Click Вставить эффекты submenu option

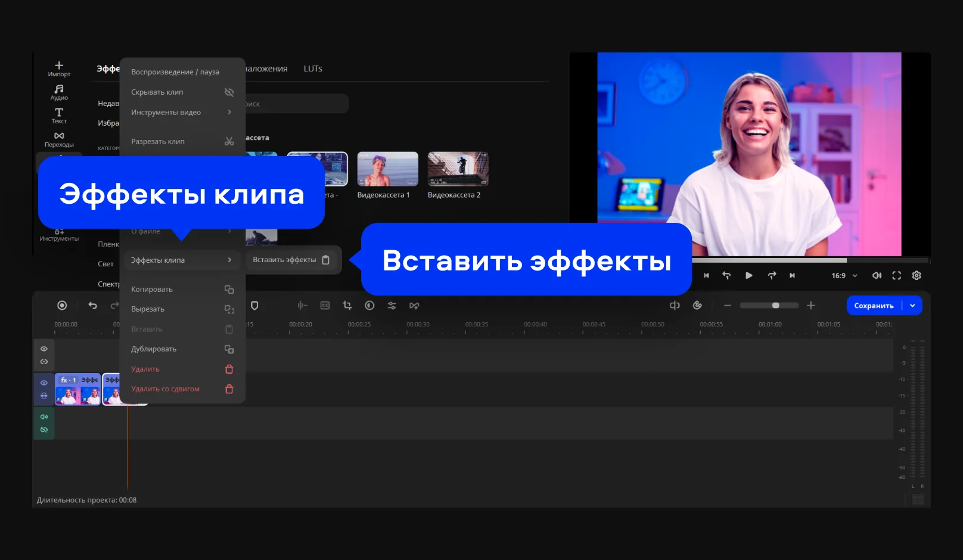point(291,260)
